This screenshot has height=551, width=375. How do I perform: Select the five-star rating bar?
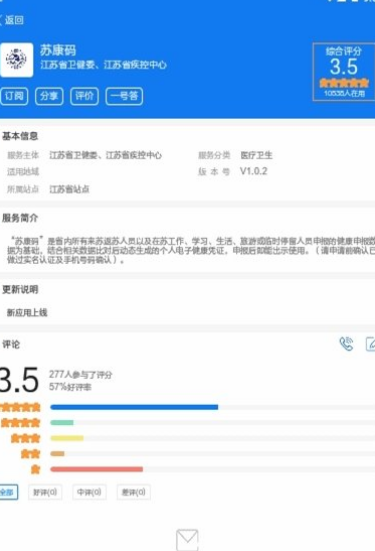click(x=213, y=407)
